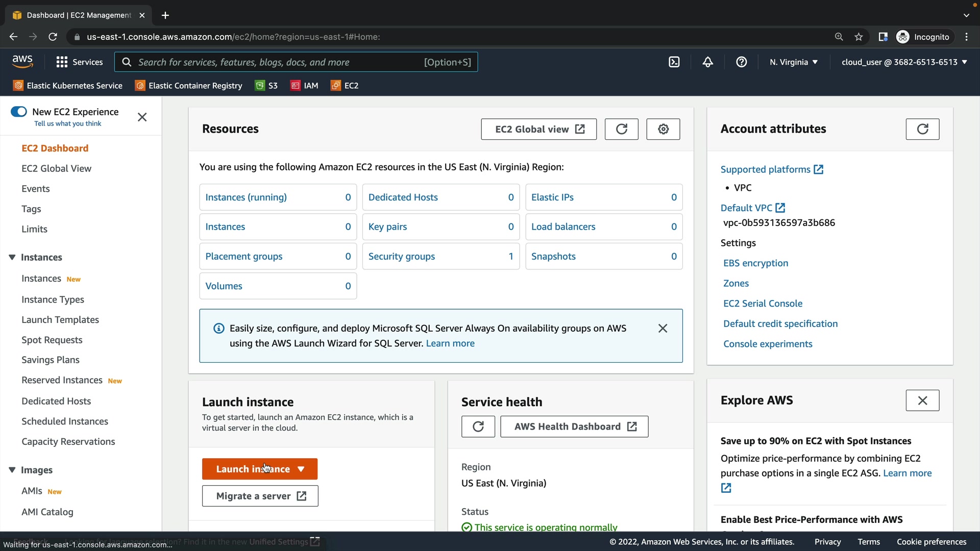Open the N. Virginia region dropdown
Viewport: 980px width, 551px height.
793,62
